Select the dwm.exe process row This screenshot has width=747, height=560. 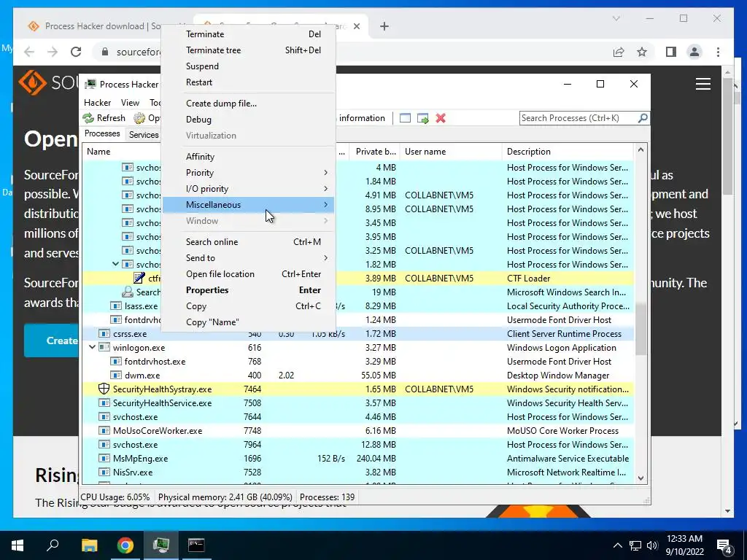coord(358,376)
